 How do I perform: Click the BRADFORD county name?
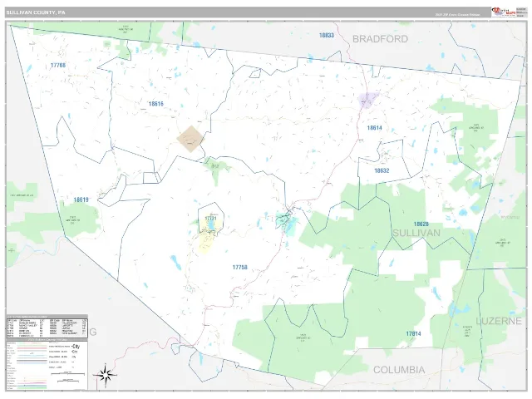click(x=380, y=39)
